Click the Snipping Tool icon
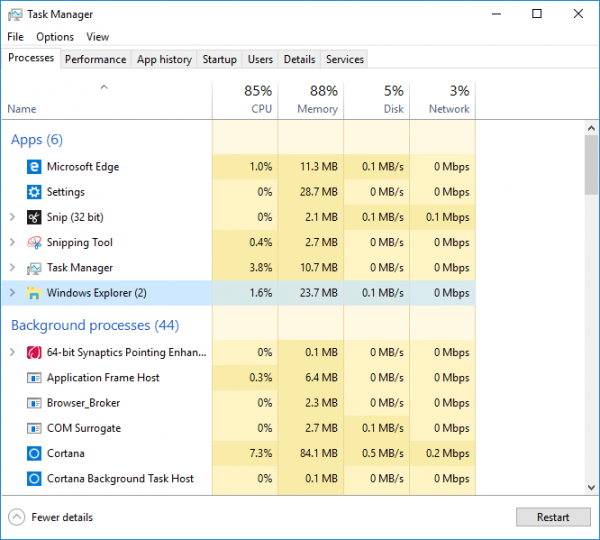Viewport: 600px width, 540px height. click(34, 243)
